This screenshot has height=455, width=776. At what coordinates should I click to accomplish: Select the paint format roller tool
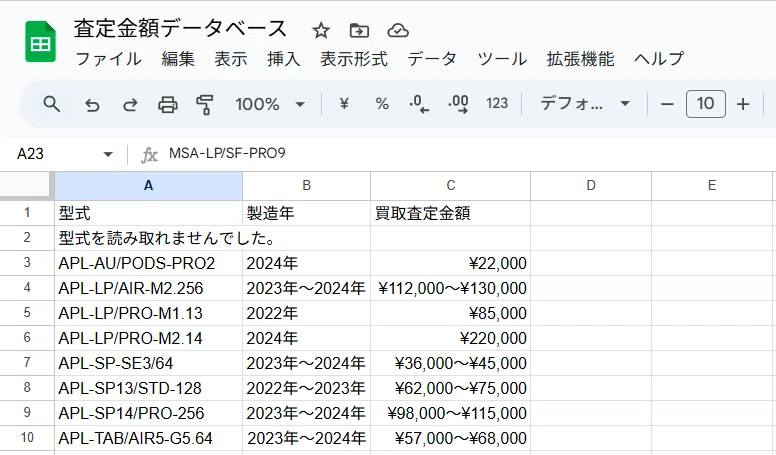tap(205, 104)
